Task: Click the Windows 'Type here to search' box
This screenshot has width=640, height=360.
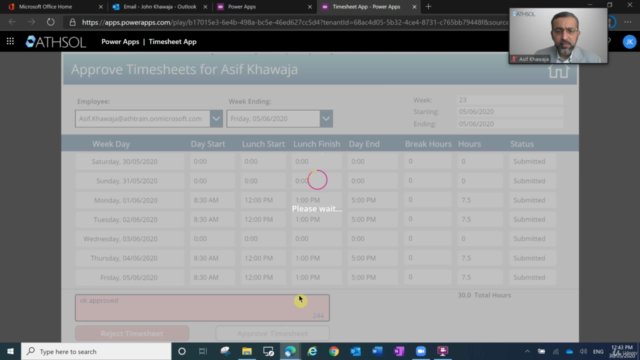Action: 96,351
